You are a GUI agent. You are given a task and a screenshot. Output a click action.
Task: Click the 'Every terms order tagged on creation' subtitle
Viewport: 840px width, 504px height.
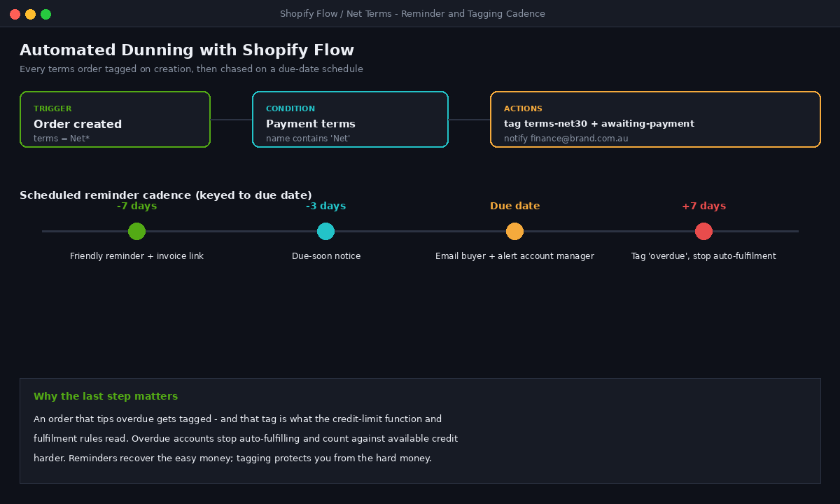(191, 69)
